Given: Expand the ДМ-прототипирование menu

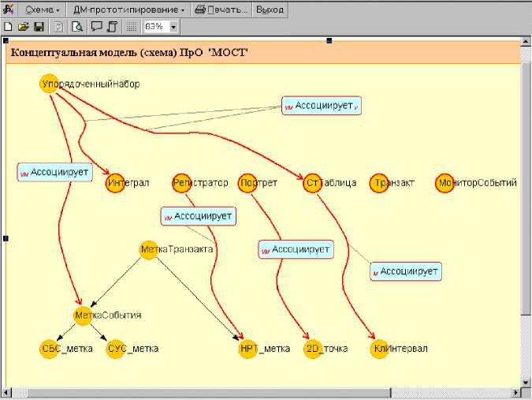Looking at the screenshot, I should [128, 10].
